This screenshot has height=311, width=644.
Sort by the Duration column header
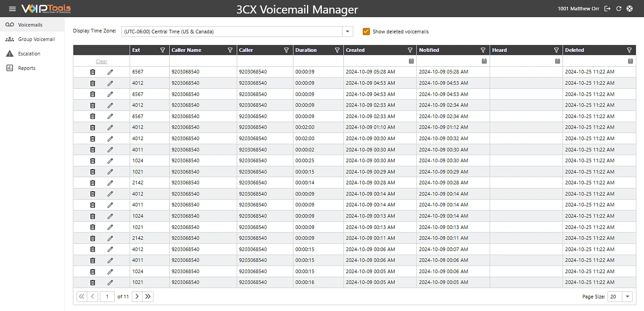[306, 50]
